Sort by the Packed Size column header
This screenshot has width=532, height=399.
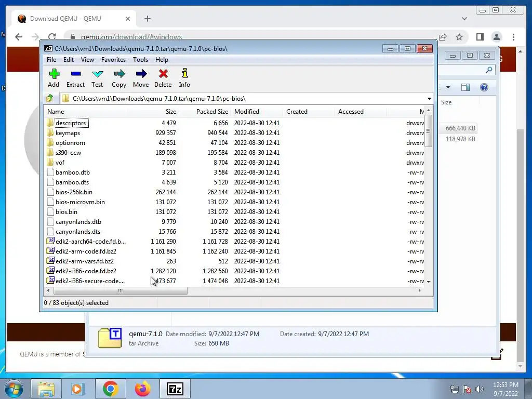coord(205,112)
